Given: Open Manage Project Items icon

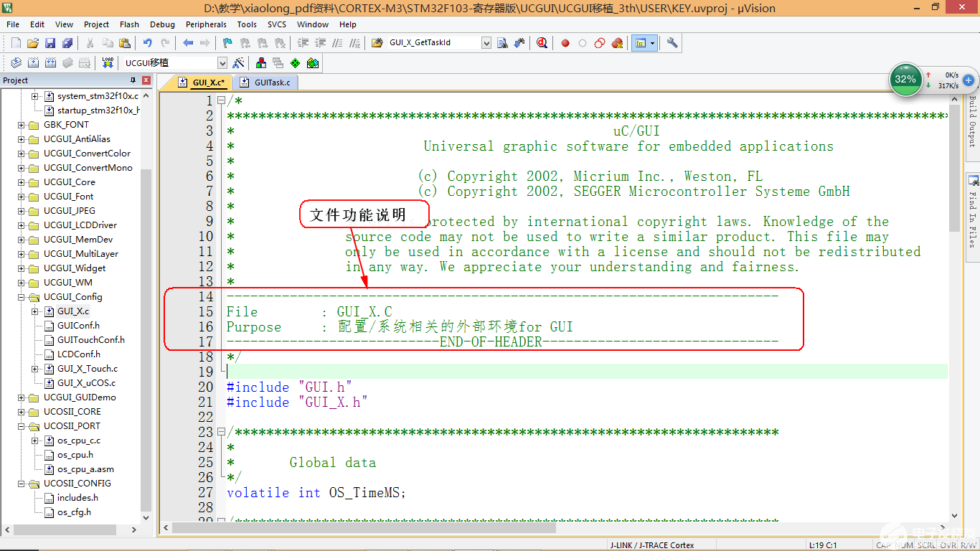Looking at the screenshot, I should 261,63.
